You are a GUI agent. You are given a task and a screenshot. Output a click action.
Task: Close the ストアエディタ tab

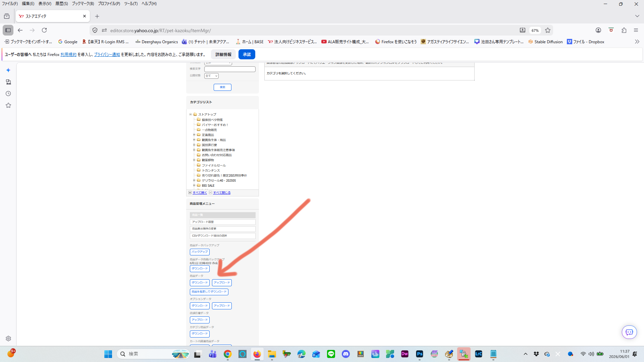(85, 16)
